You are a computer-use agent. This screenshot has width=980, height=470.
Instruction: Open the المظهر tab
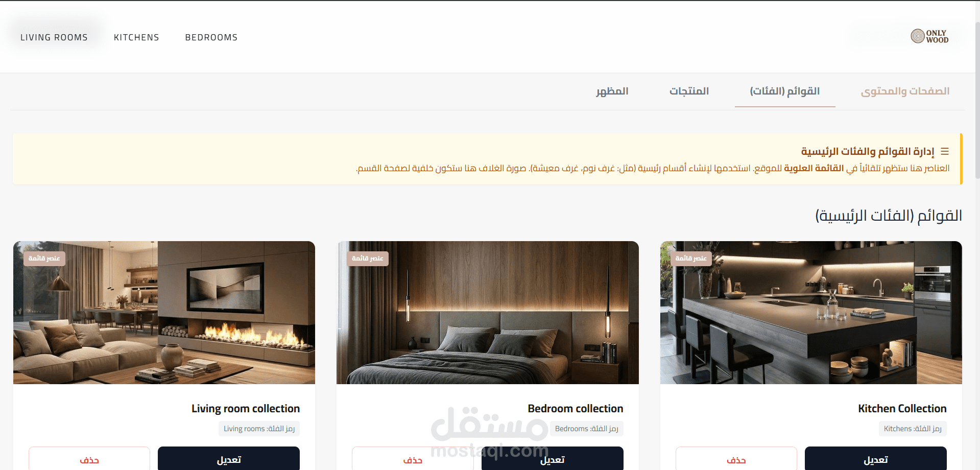click(x=612, y=91)
